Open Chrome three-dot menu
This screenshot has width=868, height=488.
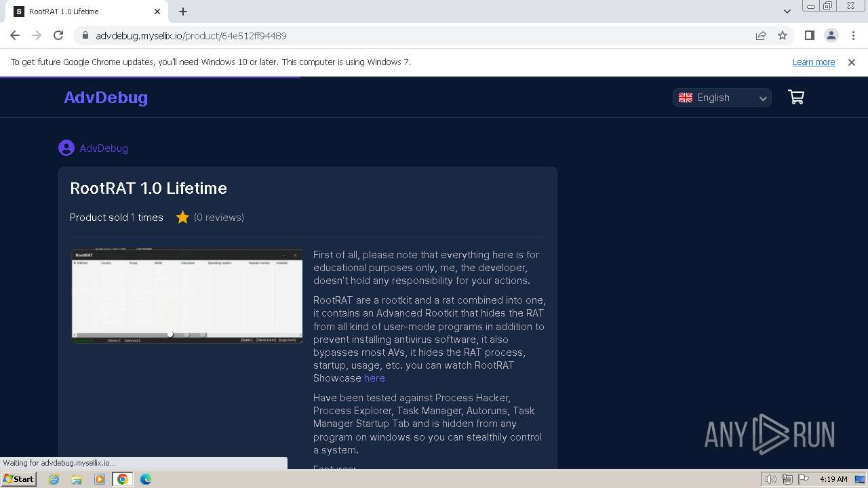coord(853,35)
